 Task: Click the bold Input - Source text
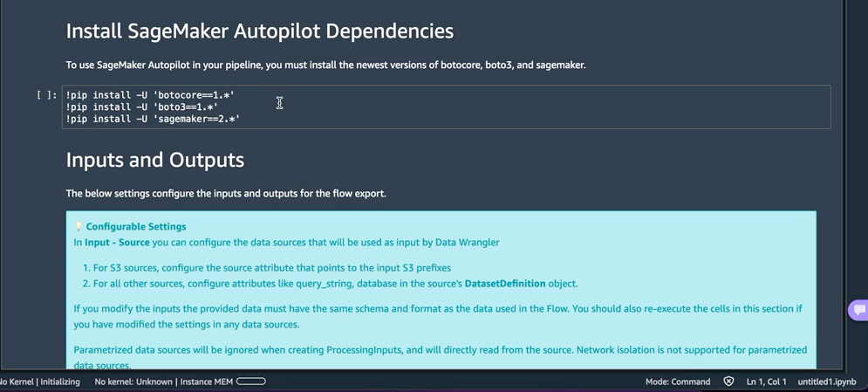pyautogui.click(x=117, y=242)
